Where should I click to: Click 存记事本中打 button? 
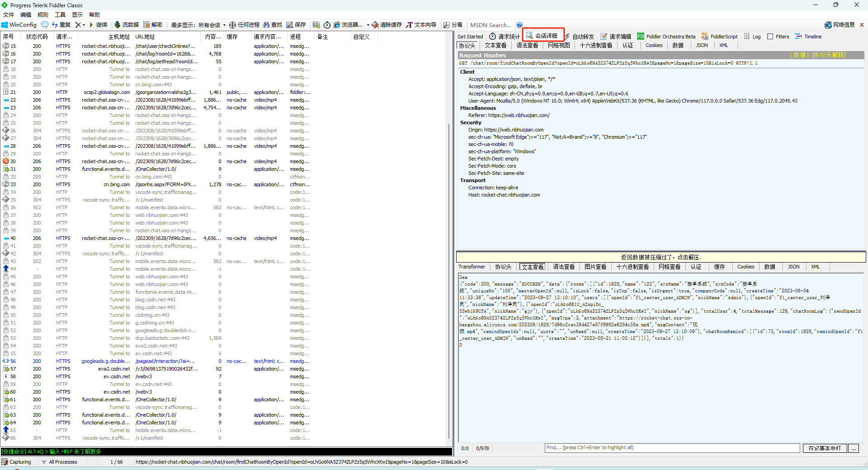pos(825,448)
